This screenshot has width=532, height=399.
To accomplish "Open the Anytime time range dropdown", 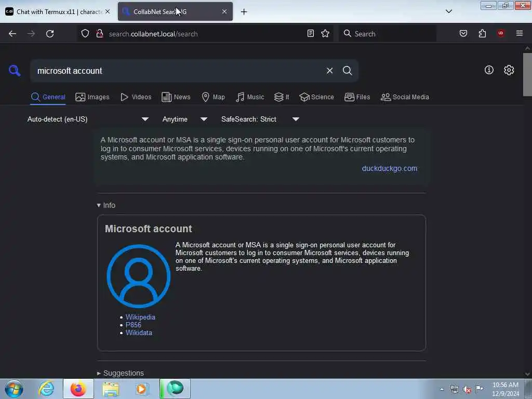I will [184, 119].
